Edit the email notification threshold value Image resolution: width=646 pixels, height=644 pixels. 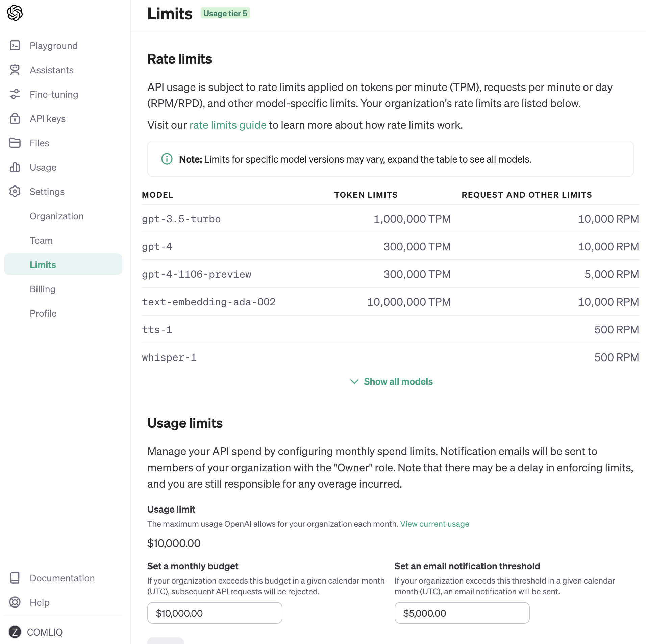[x=462, y=613]
